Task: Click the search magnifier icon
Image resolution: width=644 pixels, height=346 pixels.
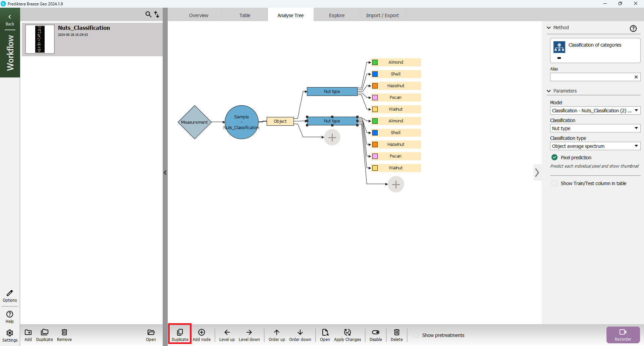Action: (x=148, y=14)
